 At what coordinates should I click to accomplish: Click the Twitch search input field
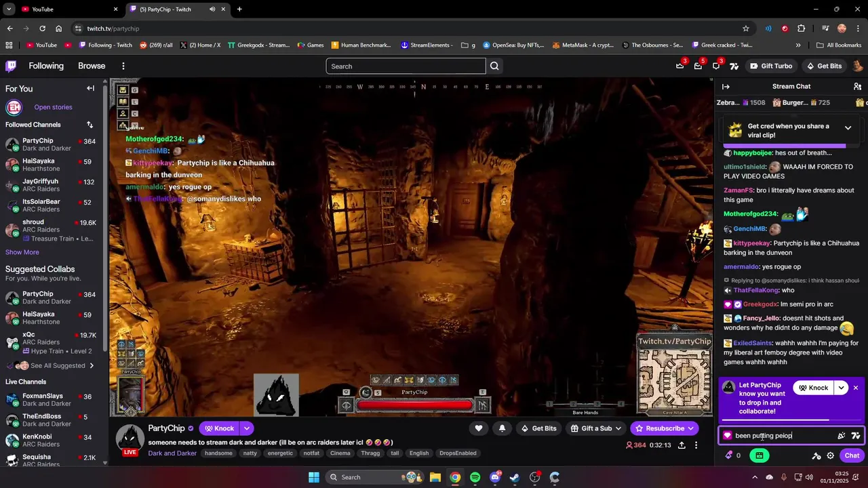point(406,66)
